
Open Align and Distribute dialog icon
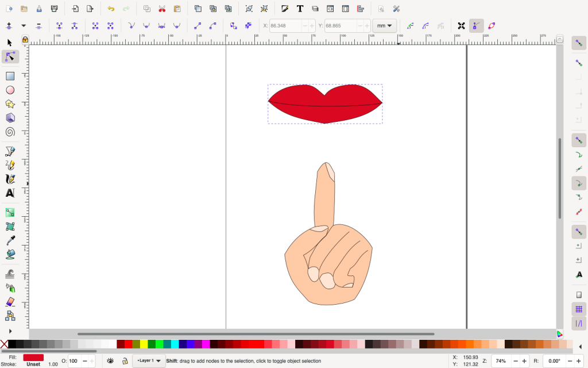pyautogui.click(x=361, y=9)
